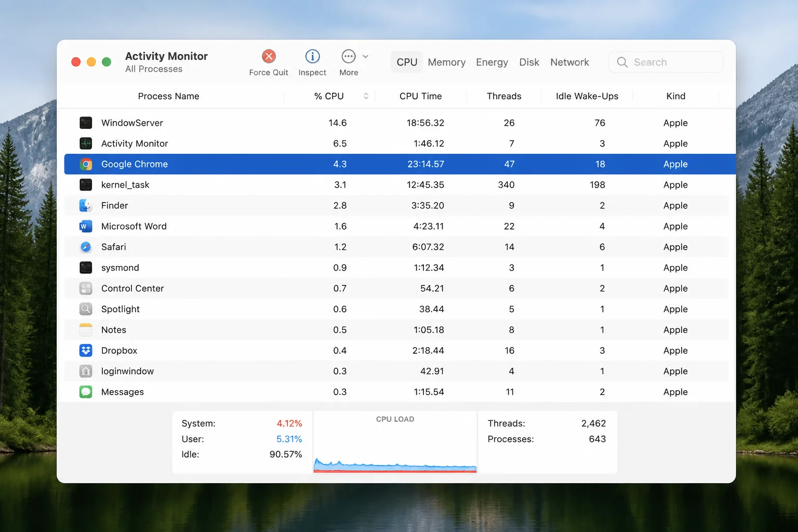The image size is (798, 532).
Task: Sort by Idle Wake-Ups column
Action: (x=587, y=96)
